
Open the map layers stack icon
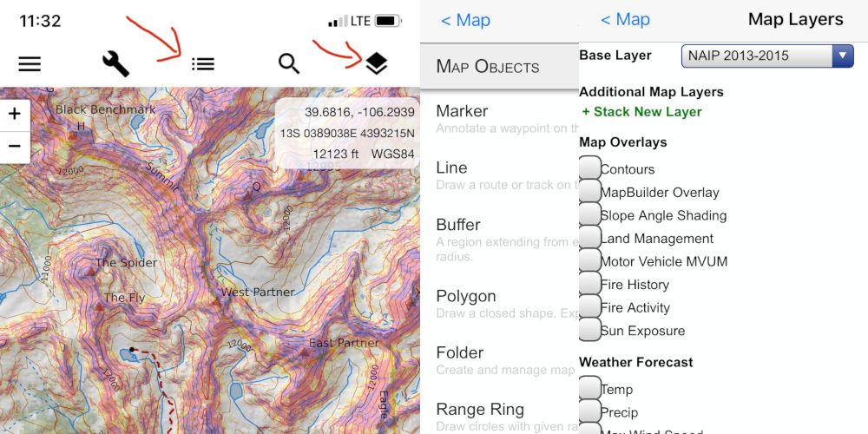tap(376, 63)
